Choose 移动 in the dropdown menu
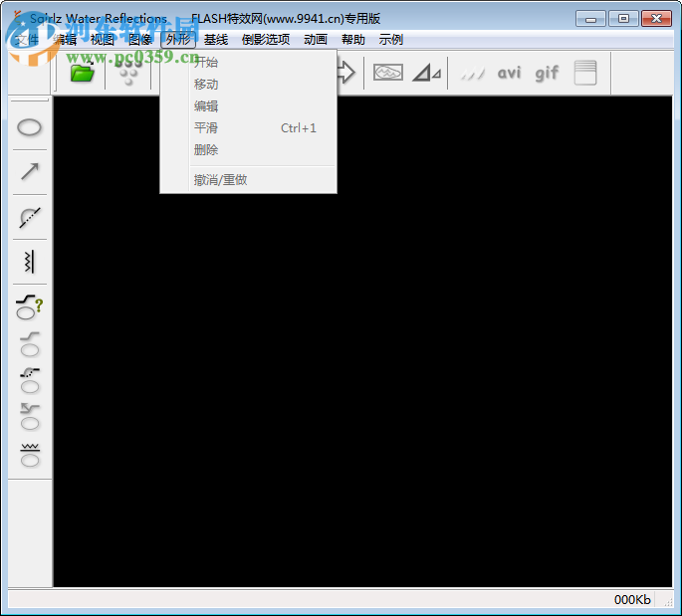 (249, 85)
